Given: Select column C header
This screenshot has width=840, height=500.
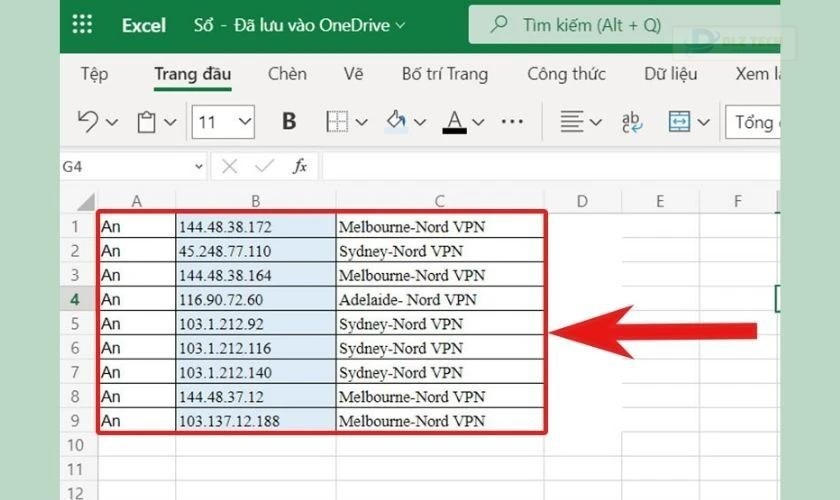Looking at the screenshot, I should click(x=440, y=202).
